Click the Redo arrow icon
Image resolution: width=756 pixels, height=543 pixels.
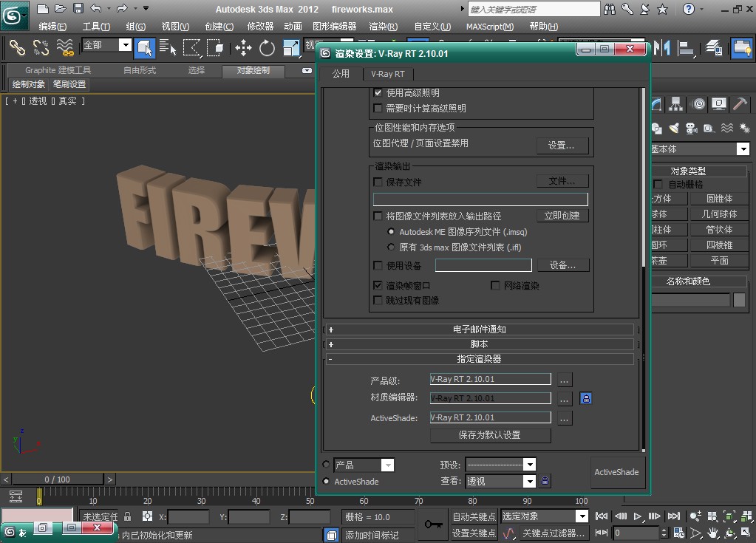122,8
